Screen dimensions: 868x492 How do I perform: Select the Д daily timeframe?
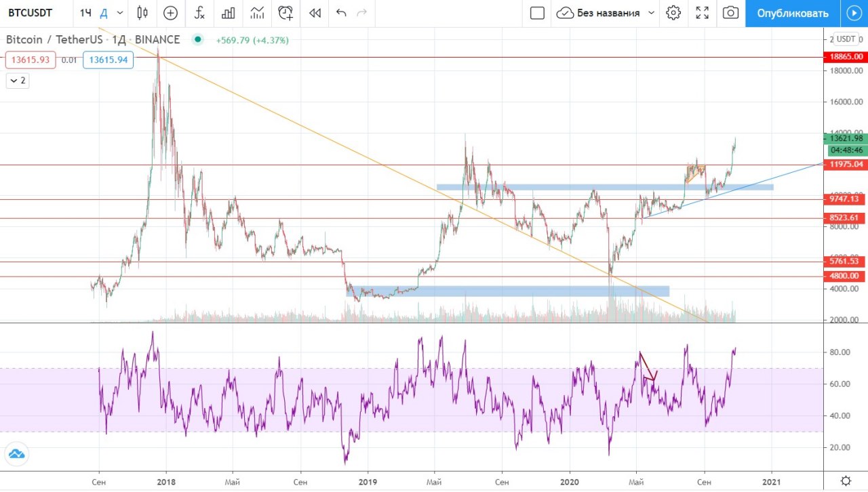click(104, 13)
